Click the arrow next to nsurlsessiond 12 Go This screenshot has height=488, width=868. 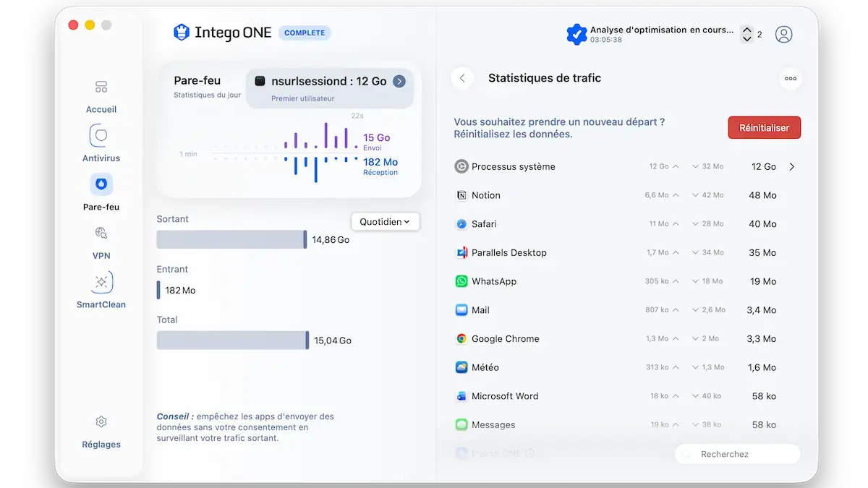pos(399,82)
